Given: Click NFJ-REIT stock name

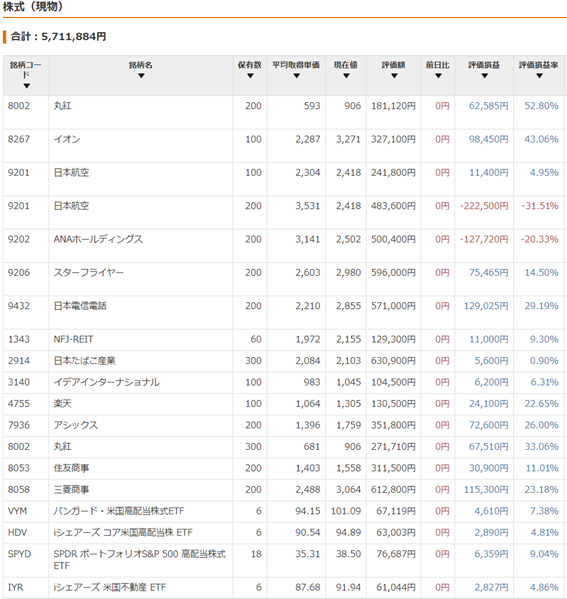Looking at the screenshot, I should point(73,339).
